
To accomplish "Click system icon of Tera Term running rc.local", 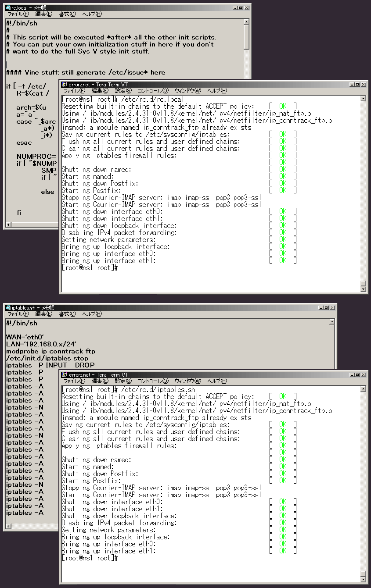I will pyautogui.click(x=65, y=84).
